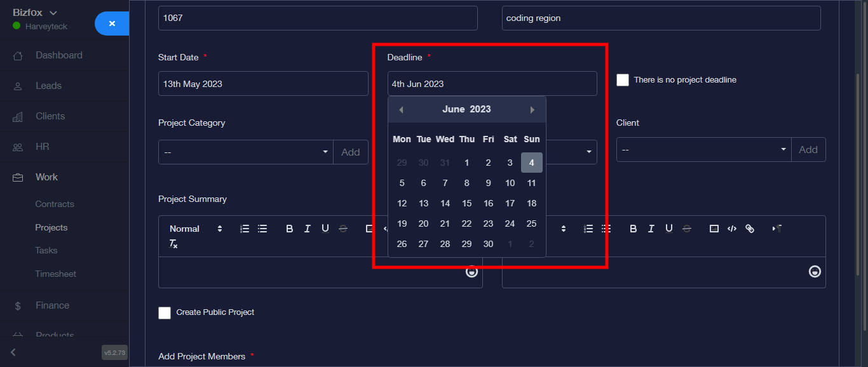Insert numbered list in Project Summary editor

tap(245, 229)
